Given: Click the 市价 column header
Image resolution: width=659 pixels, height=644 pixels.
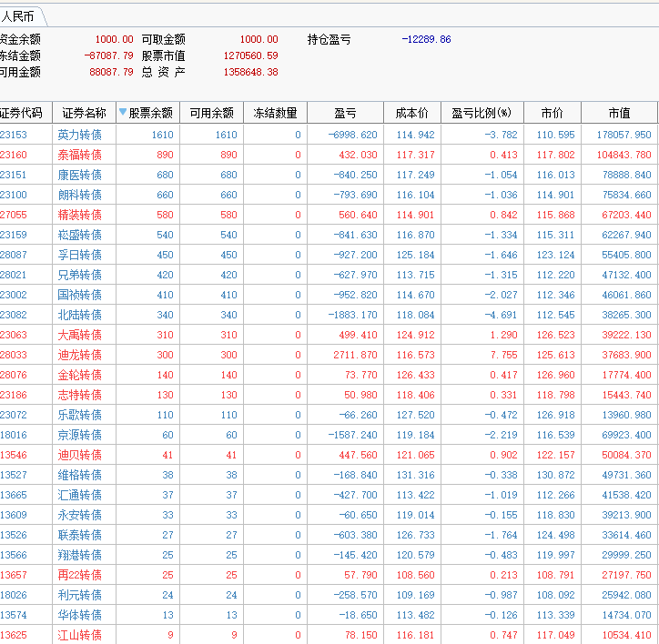Looking at the screenshot, I should click(x=552, y=113).
